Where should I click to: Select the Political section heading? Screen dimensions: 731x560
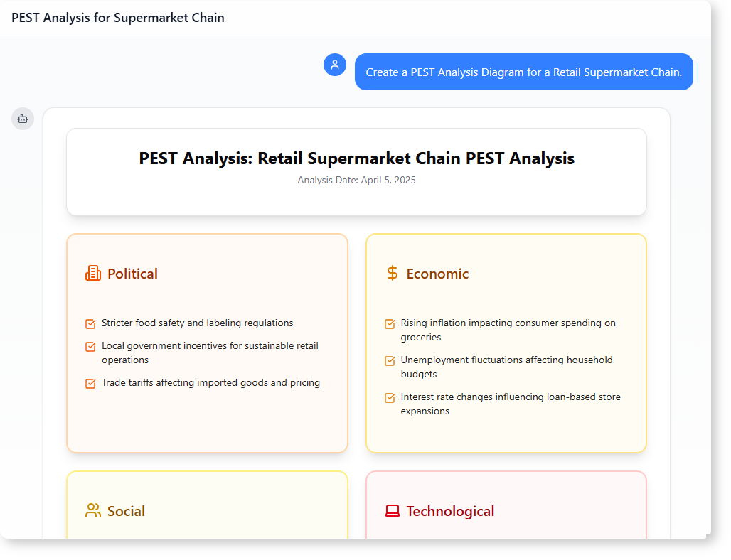click(x=132, y=274)
